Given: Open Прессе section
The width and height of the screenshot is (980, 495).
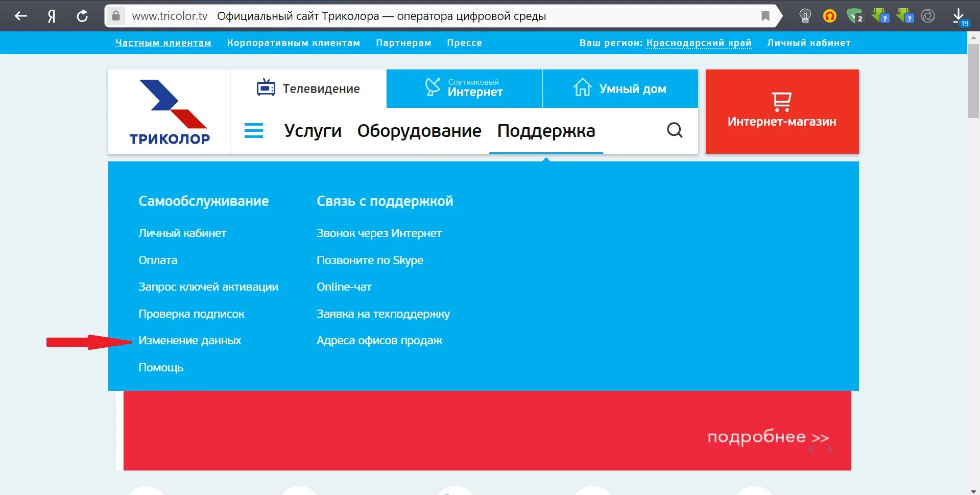Looking at the screenshot, I should tap(464, 43).
